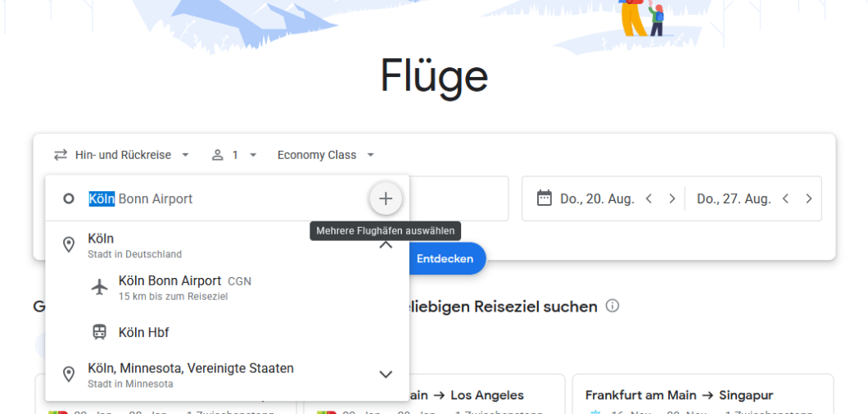The image size is (868, 414).
Task: Select Köln Bonn Airport CGN suggestion
Action: [x=184, y=287]
